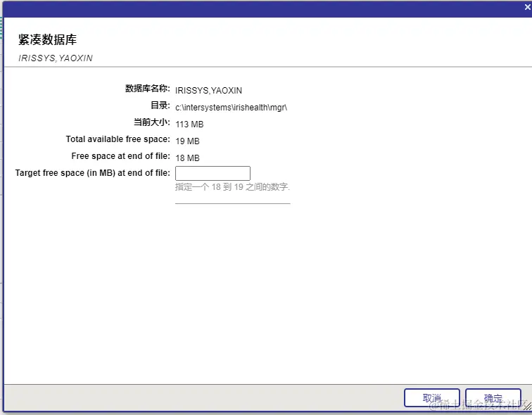Select the 当前大小 label
Screen dimensions: 532x415
pos(152,122)
